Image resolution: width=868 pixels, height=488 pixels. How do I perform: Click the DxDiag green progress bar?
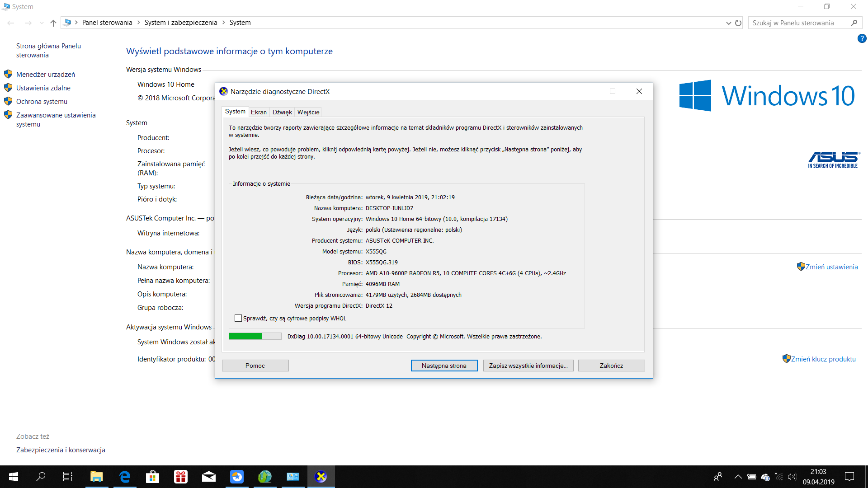255,336
